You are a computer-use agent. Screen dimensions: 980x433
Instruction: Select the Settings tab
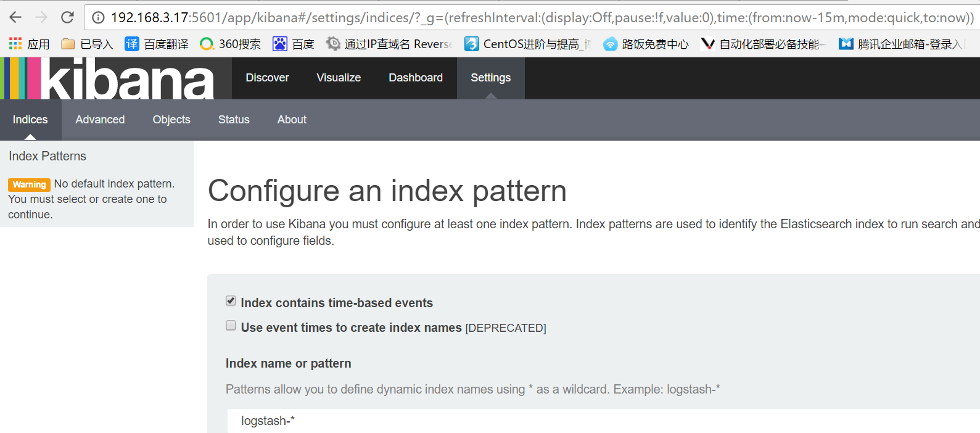pos(491,78)
